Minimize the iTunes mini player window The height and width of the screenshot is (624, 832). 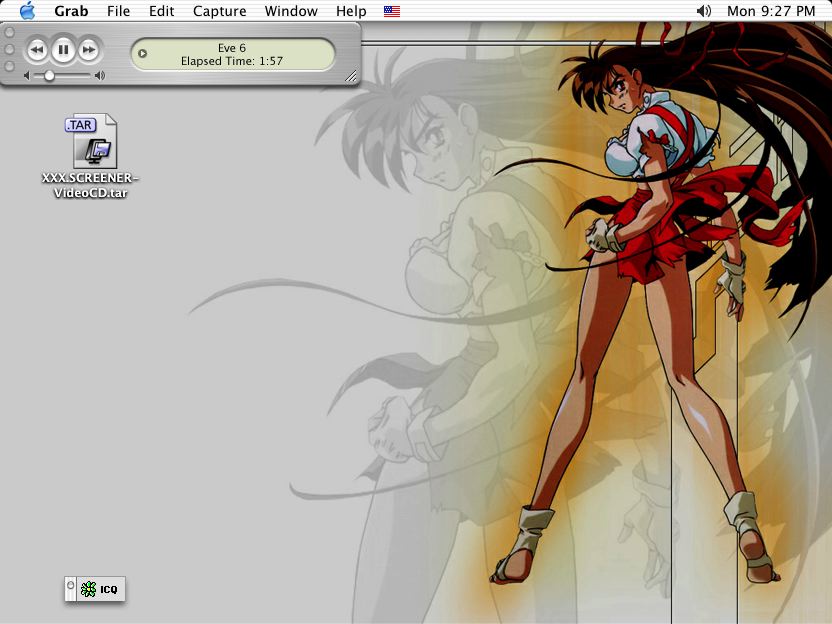(x=9, y=49)
